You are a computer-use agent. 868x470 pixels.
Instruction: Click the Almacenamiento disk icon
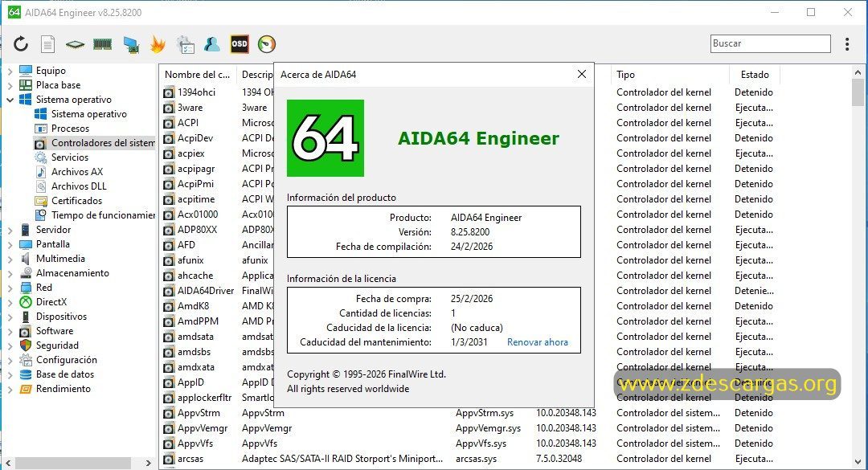[26, 273]
